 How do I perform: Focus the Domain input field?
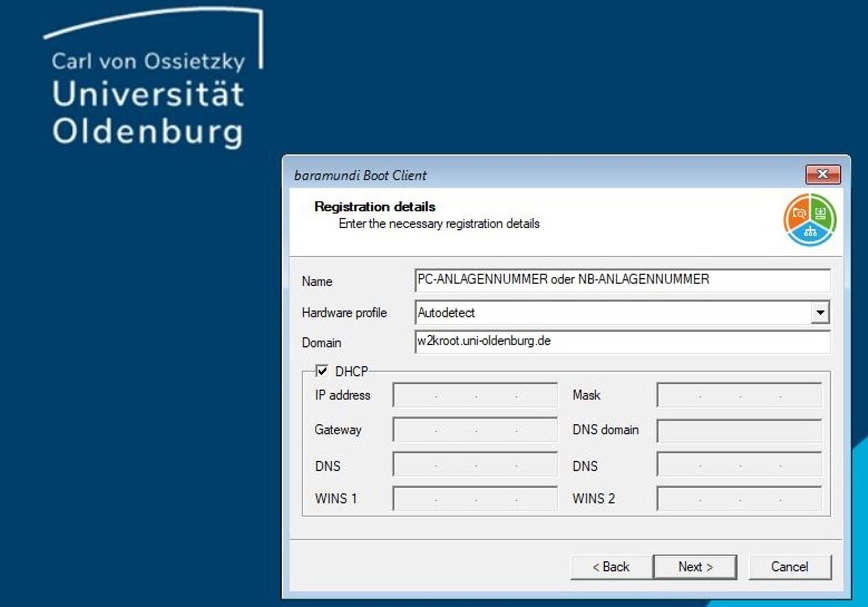(622, 342)
